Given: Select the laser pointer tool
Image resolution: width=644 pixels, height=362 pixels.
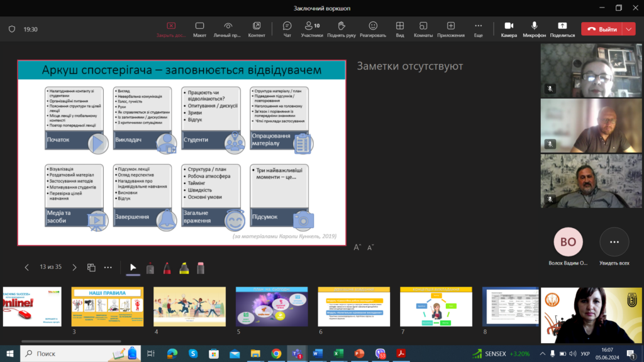Looking at the screenshot, I should (x=150, y=268).
